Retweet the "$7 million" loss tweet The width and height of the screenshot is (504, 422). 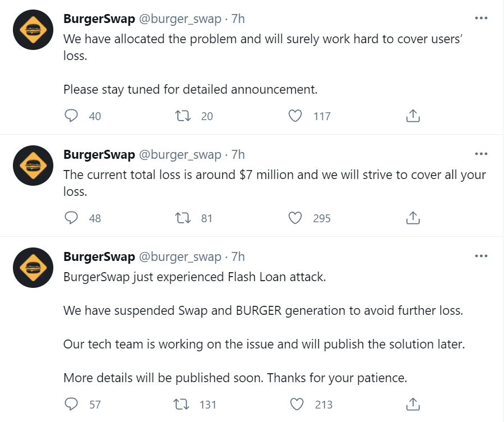[183, 218]
